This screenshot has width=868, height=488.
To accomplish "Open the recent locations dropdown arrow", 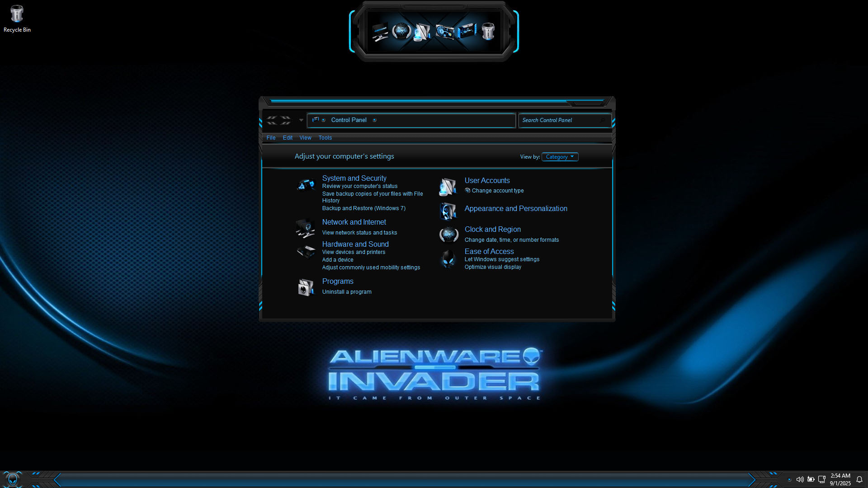I will pyautogui.click(x=301, y=120).
